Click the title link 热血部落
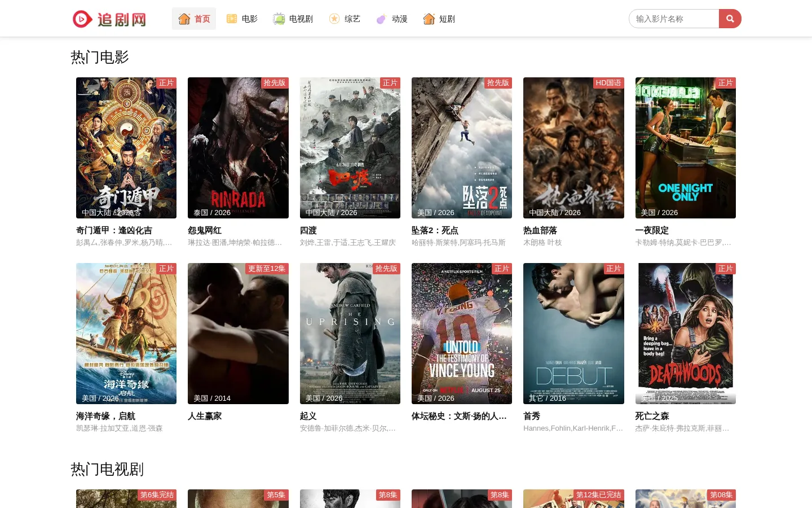Image resolution: width=812 pixels, height=508 pixels. coord(540,230)
